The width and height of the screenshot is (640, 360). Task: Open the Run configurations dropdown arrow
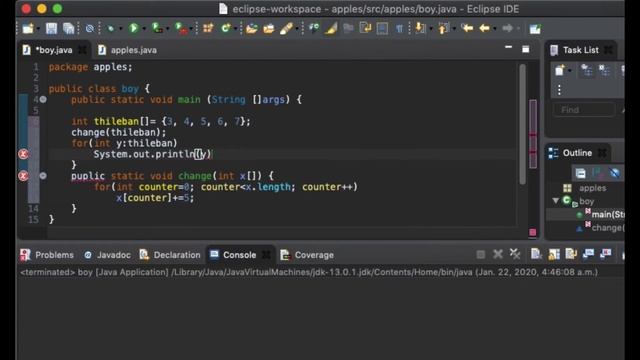coord(144,29)
